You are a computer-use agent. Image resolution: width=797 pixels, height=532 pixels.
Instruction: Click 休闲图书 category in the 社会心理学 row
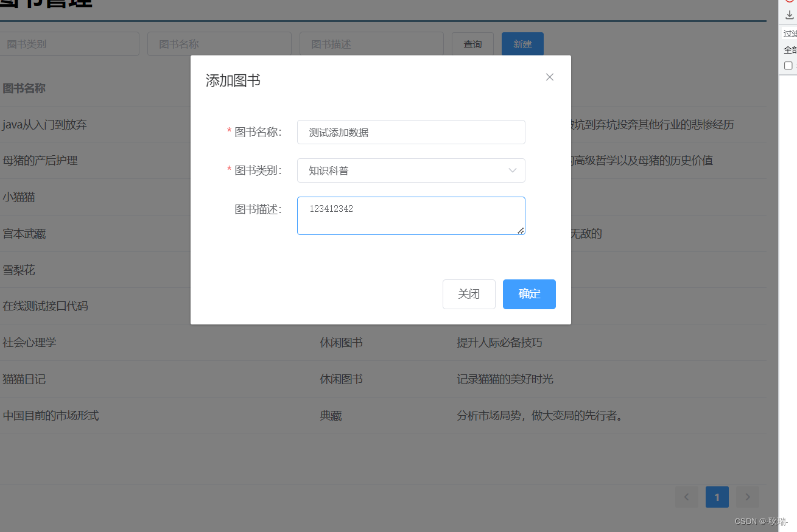(x=342, y=343)
